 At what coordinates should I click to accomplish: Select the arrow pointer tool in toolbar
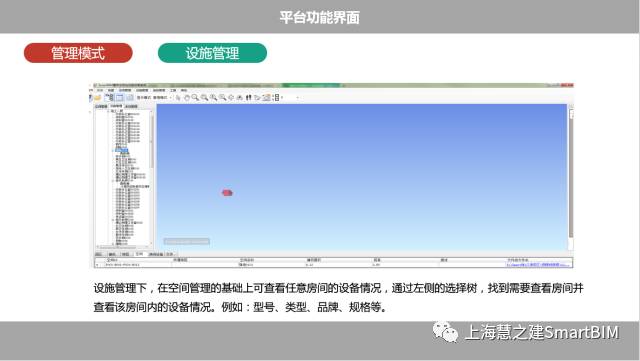tap(178, 98)
